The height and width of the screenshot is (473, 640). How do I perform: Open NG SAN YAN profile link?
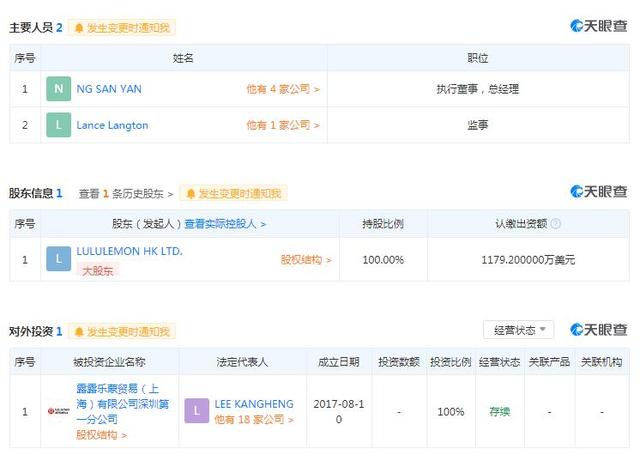109,89
